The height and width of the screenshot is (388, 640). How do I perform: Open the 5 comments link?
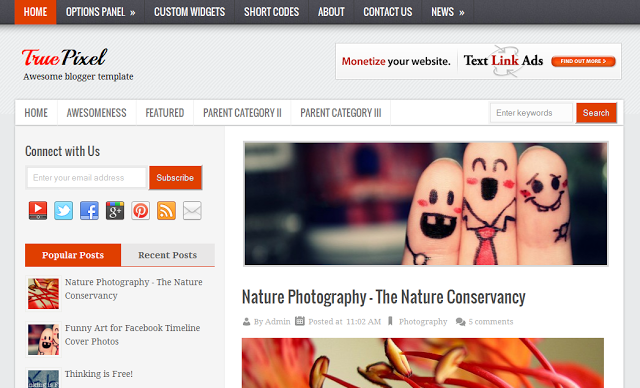tap(491, 321)
